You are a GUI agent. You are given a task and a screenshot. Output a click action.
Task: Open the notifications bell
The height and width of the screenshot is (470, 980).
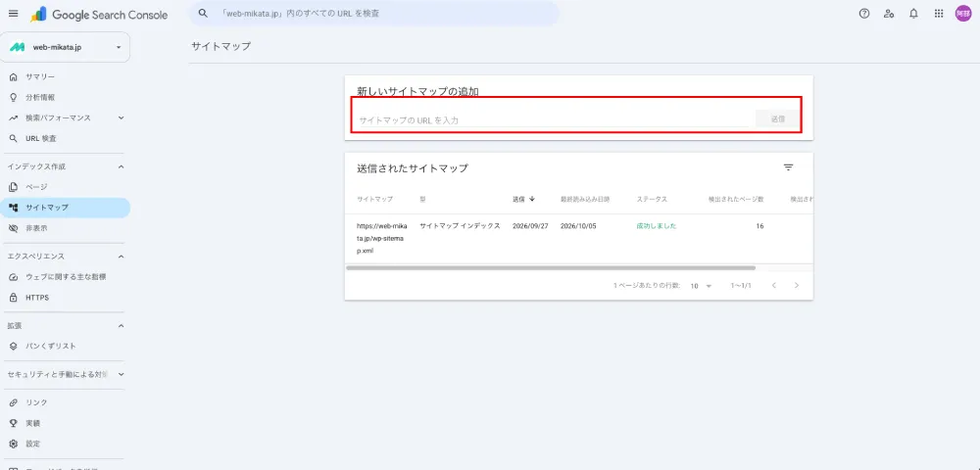(x=913, y=13)
